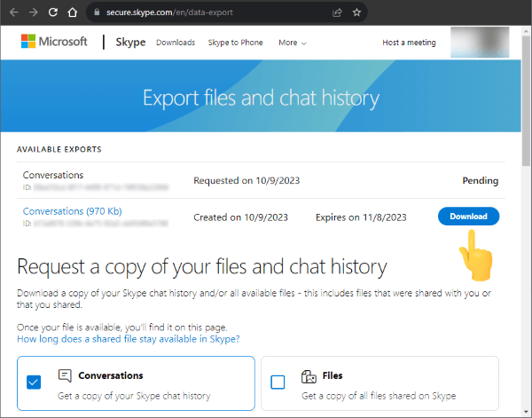Click Created on 10/9/2023 text
Screen dimensions: 532x418
pyautogui.click(x=240, y=217)
